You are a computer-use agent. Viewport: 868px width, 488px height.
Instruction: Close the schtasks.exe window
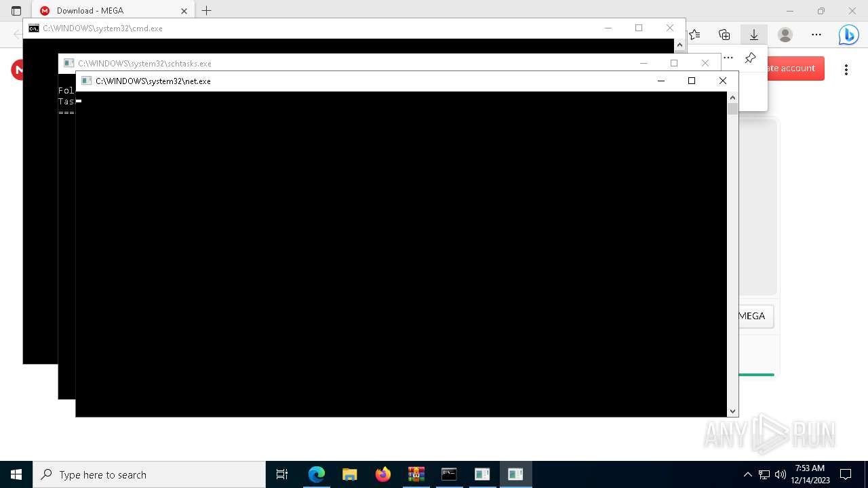(x=705, y=63)
